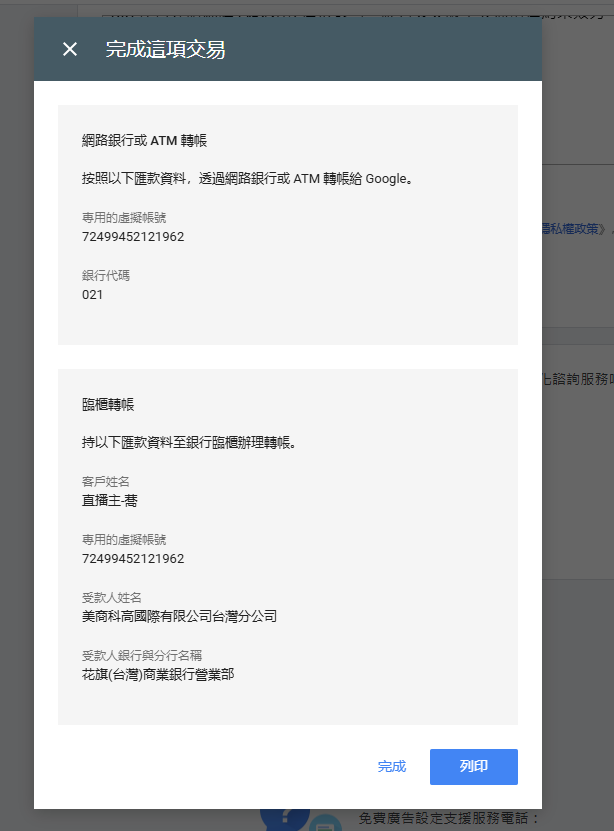Click the 銀行代碼 label

(105, 276)
